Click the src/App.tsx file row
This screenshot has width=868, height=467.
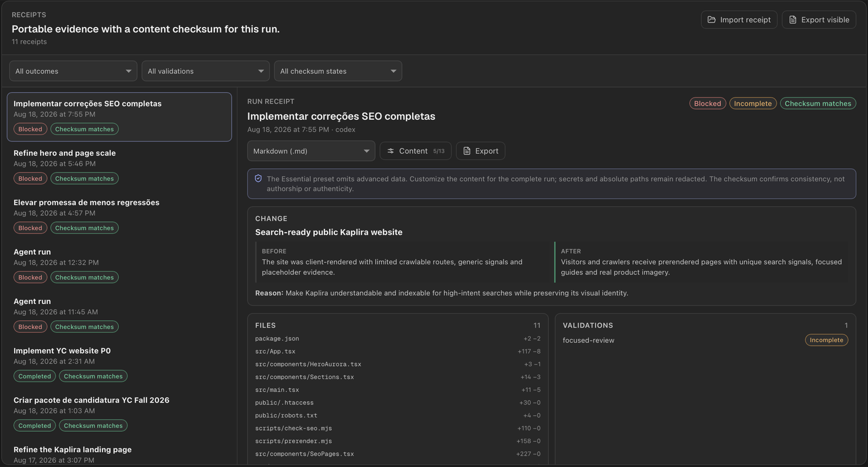pyautogui.click(x=398, y=351)
